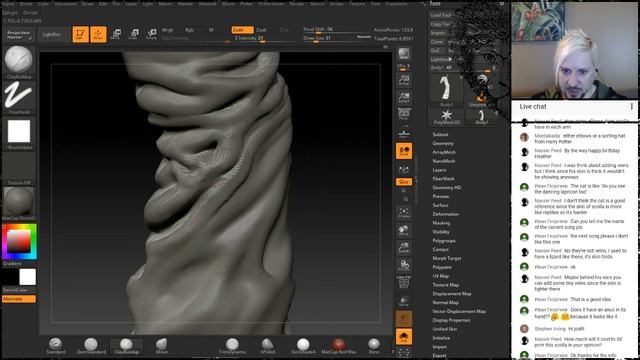
Task: Select the PolyMesh3D star tool
Action: click(447, 117)
